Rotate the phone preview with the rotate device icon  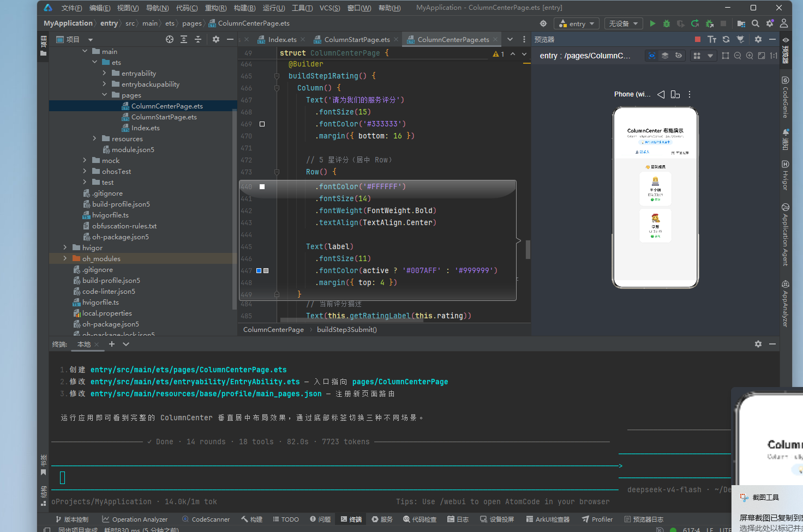675,94
